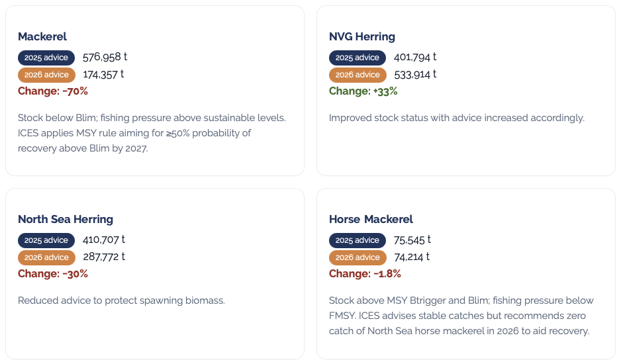The height and width of the screenshot is (364, 621).
Task: Click the Horse Mackerel card title
Action: (371, 219)
